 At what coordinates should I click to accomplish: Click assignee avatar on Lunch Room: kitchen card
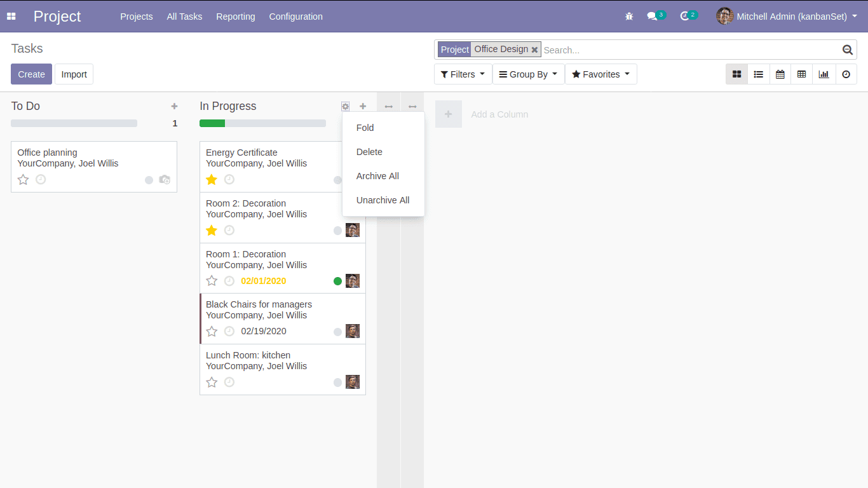coord(353,382)
